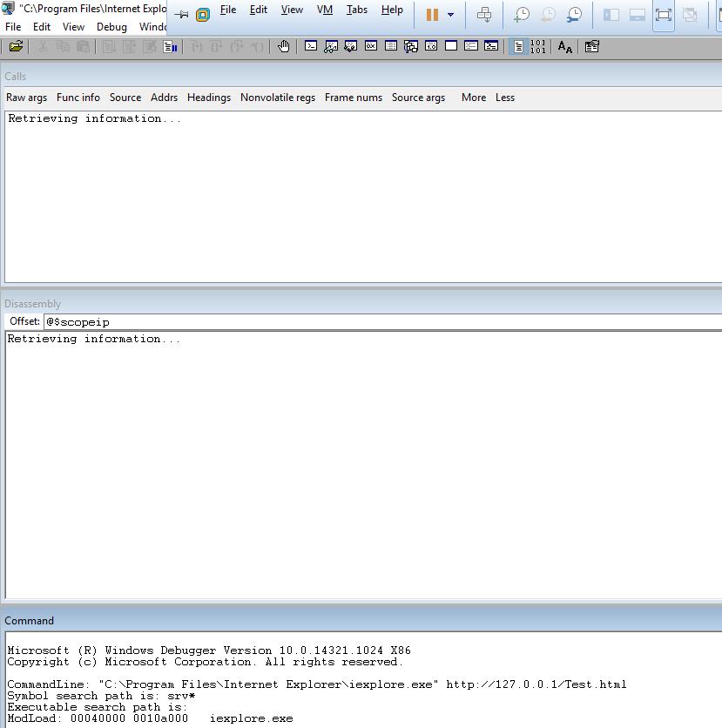
Task: Open the Processes and Threads window icon
Action: (471, 46)
